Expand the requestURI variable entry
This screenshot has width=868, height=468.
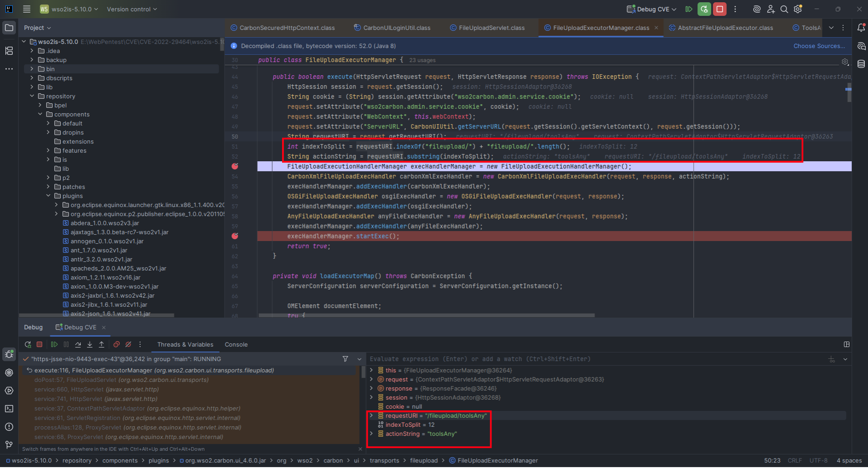[372, 415]
